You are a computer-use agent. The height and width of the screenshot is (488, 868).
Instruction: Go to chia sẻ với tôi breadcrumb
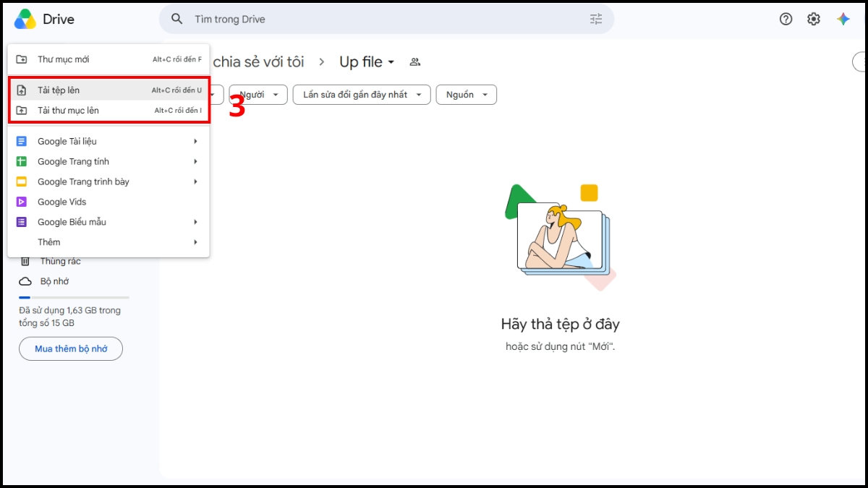point(258,62)
